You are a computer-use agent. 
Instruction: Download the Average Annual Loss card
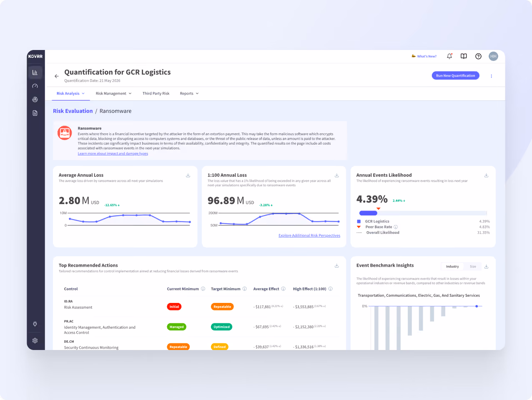[188, 175]
